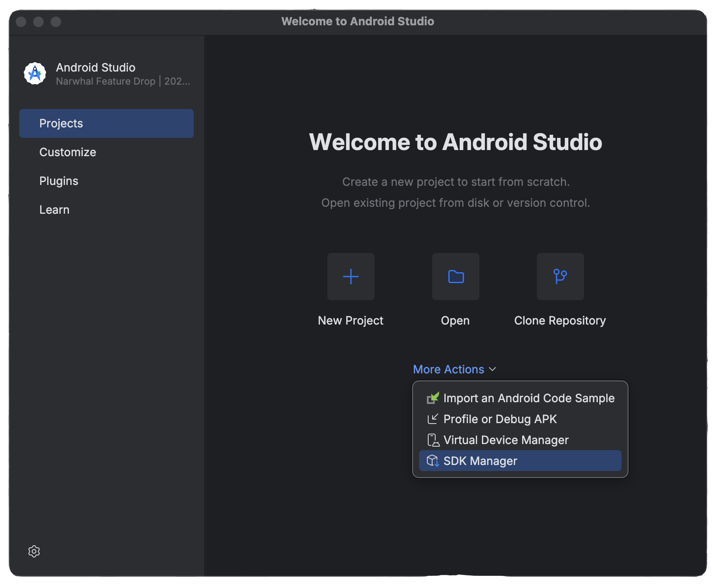Maximize the window with the right title bar button
715x588 pixels.
[x=56, y=21]
